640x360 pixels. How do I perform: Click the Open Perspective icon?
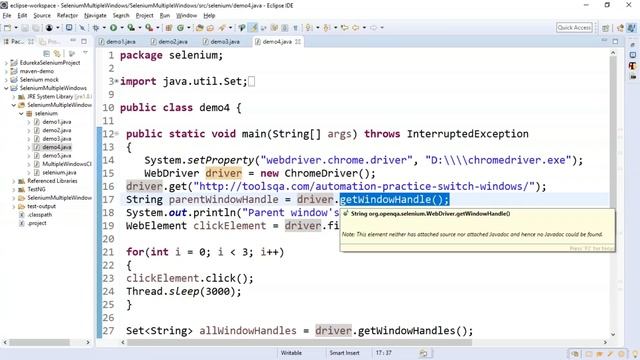point(605,28)
